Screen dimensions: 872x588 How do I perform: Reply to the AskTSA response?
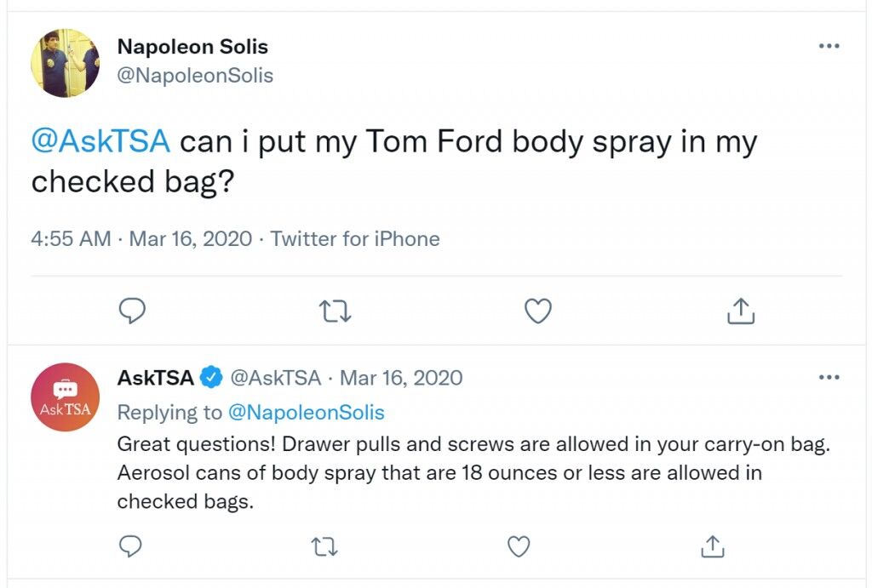click(130, 546)
